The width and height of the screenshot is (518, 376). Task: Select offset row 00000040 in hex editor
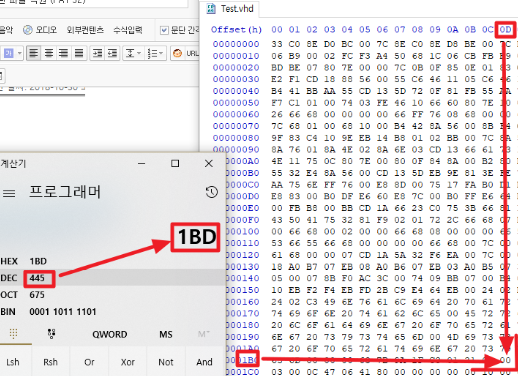click(x=236, y=91)
